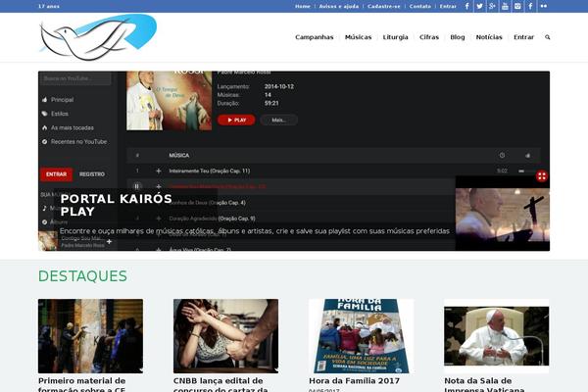Open article 'Primeiro material de formação sobre a CF'
The height and width of the screenshot is (392, 588).
coord(82,385)
